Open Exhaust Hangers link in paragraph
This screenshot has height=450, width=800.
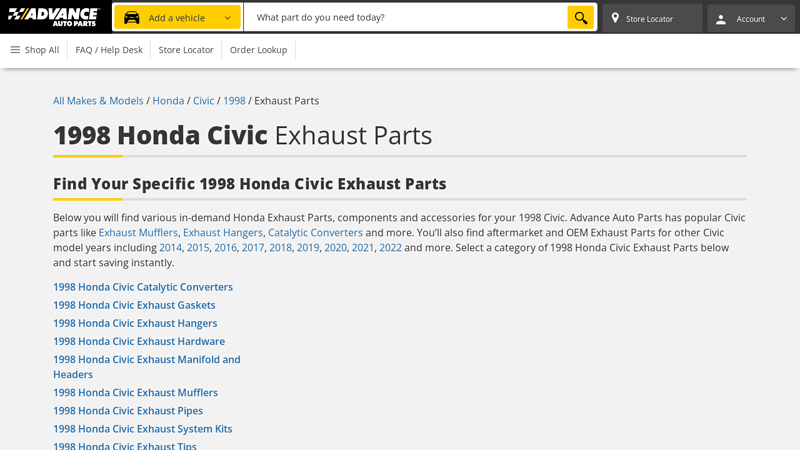tap(223, 233)
